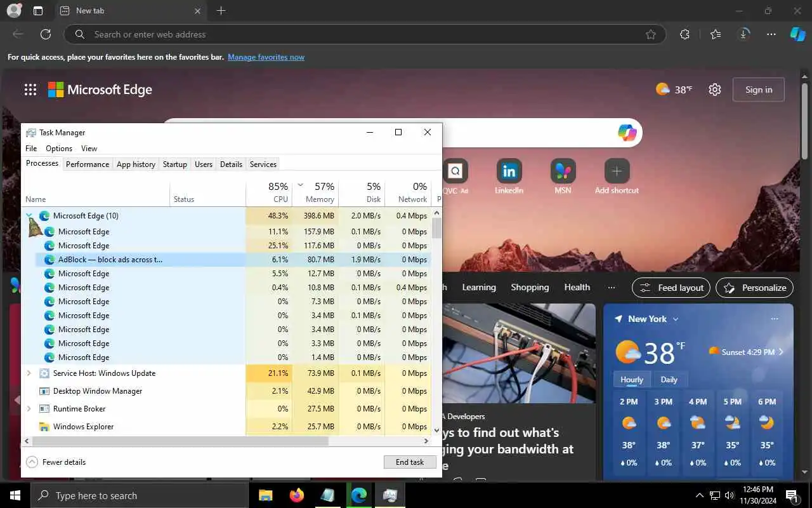Click Sunset 4:29 PM arrow in weather
The height and width of the screenshot is (508, 812).
point(782,352)
